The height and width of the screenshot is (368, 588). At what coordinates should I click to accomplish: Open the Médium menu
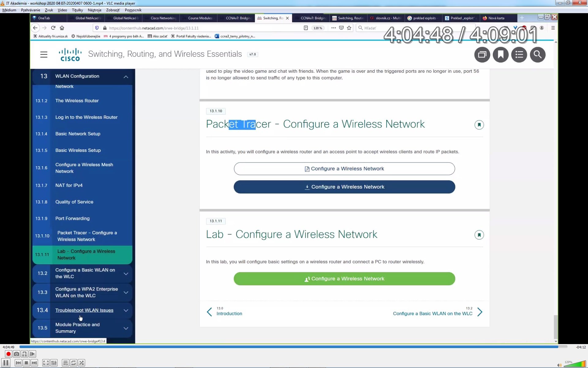(x=9, y=10)
